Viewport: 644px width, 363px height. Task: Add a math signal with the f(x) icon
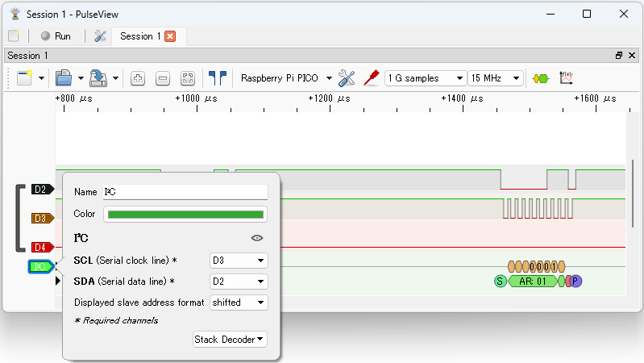click(x=566, y=78)
